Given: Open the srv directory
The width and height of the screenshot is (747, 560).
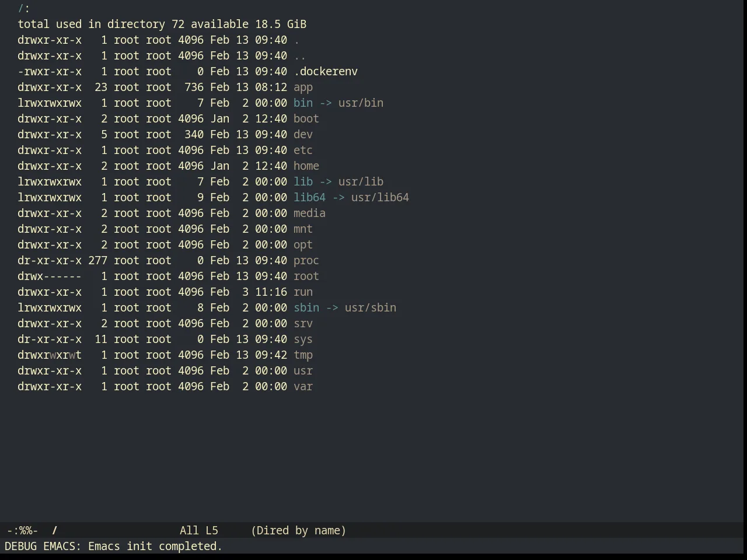Looking at the screenshot, I should (303, 324).
